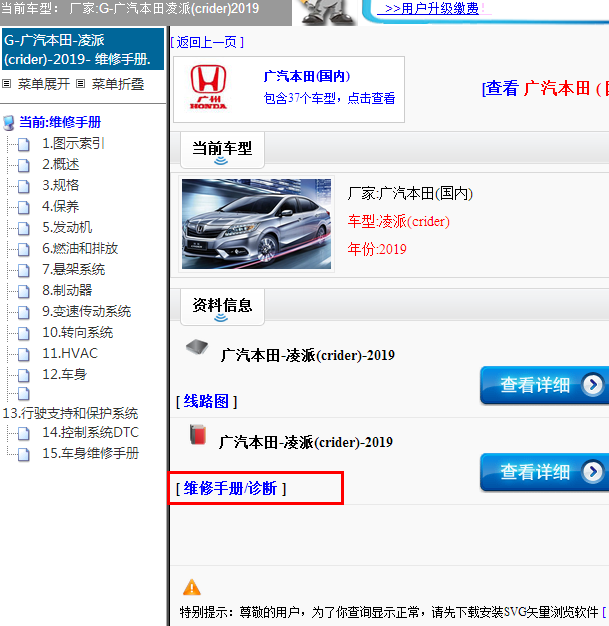
Task: Open tree item 2.概述
Action: pos(61,164)
